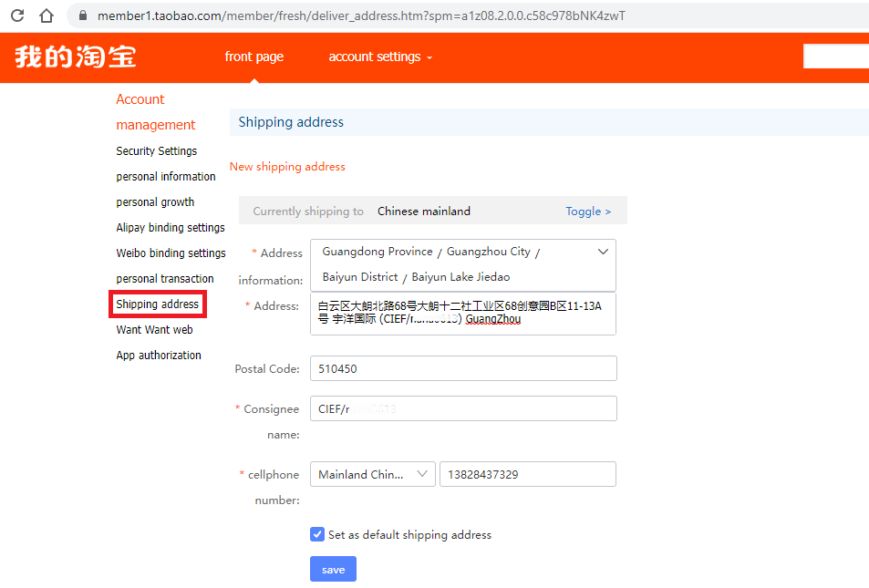Open the personal transaction page
Screen dimensions: 869x588
pyautogui.click(x=164, y=278)
